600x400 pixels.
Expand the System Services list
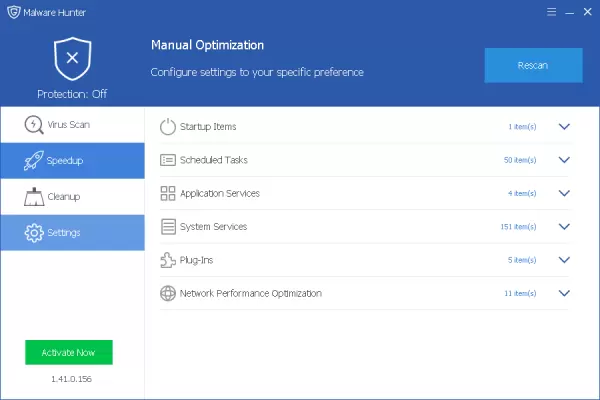(x=564, y=227)
